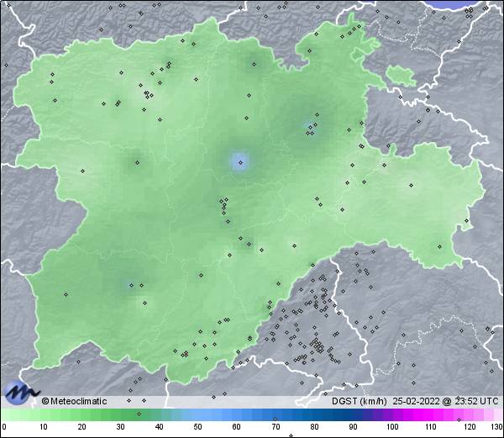Pick the light green color band above 10

point(44,414)
